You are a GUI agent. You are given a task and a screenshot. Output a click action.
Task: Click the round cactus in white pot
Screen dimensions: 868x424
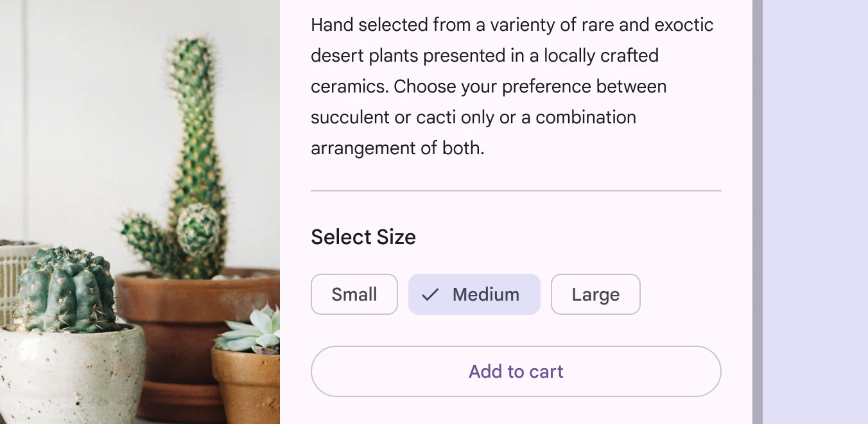click(x=64, y=289)
